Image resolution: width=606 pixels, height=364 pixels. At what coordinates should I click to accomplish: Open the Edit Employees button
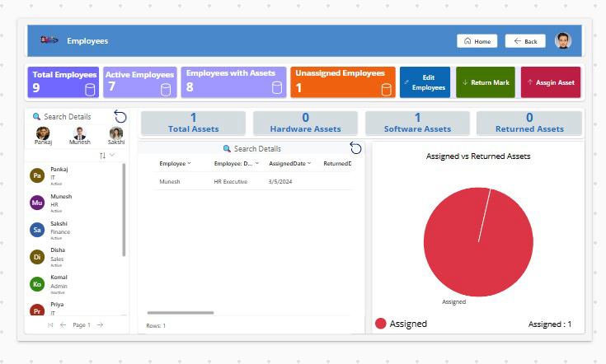coord(425,82)
